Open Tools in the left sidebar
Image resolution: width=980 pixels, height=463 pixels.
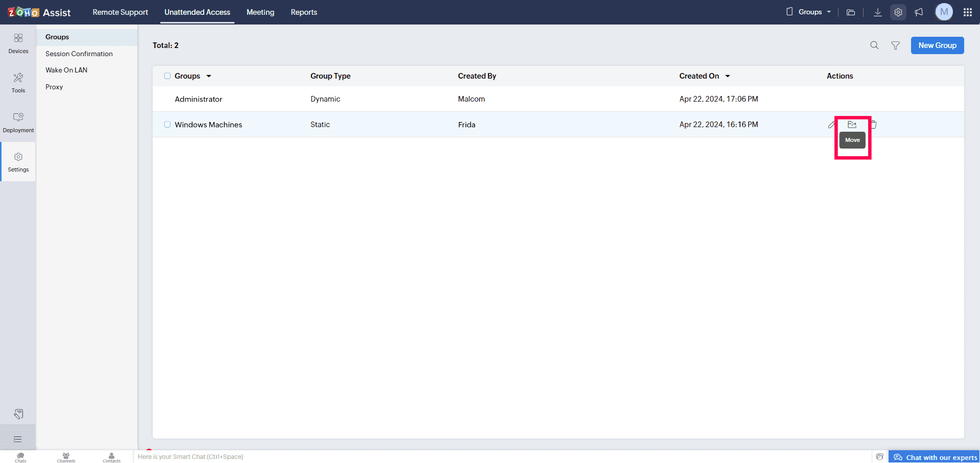pos(18,83)
